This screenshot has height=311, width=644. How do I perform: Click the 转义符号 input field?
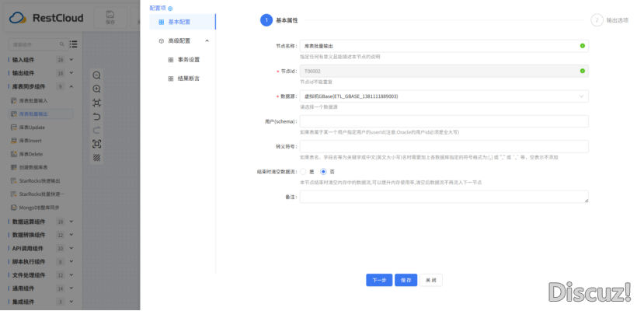coord(444,146)
